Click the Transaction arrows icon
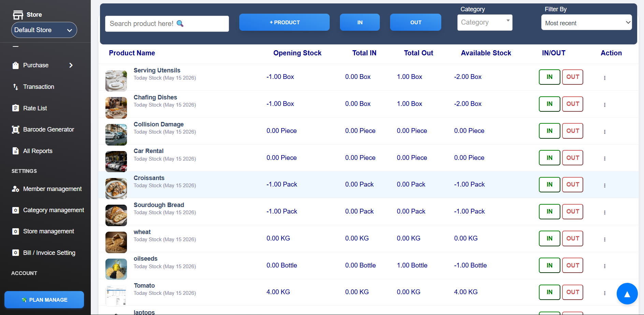Viewport: 644px width, 315px height. (x=15, y=87)
